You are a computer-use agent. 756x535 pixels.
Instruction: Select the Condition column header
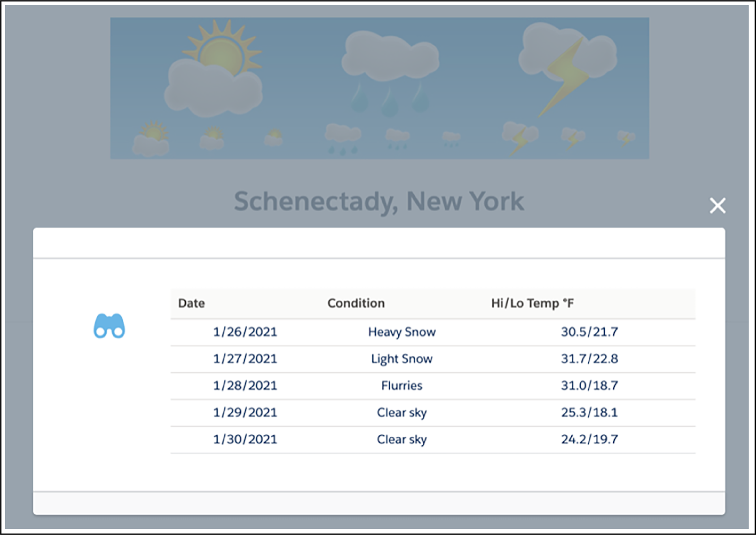[356, 303]
